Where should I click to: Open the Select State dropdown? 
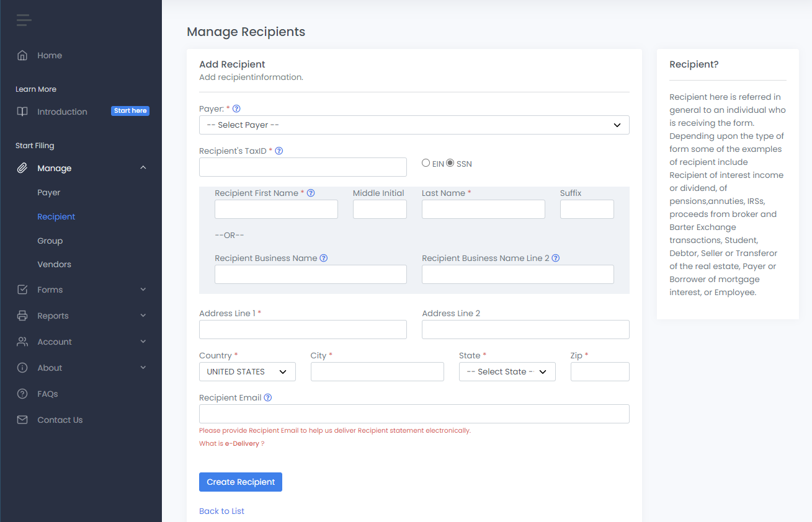507,372
